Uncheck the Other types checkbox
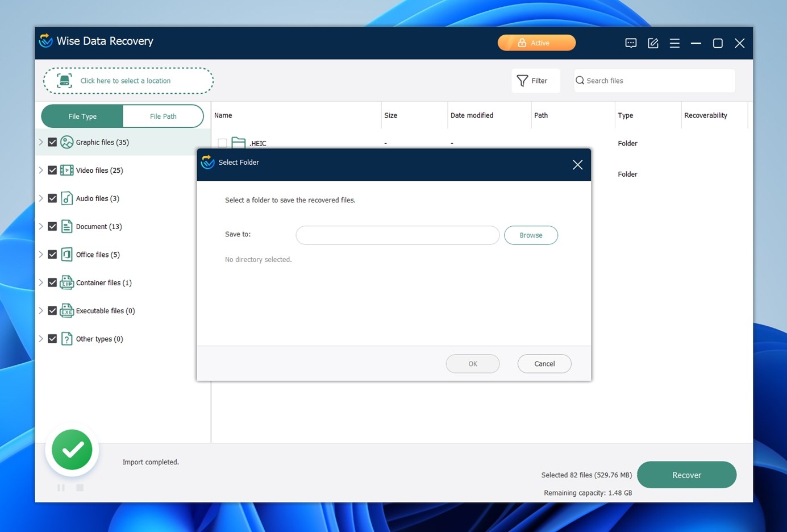 tap(52, 339)
